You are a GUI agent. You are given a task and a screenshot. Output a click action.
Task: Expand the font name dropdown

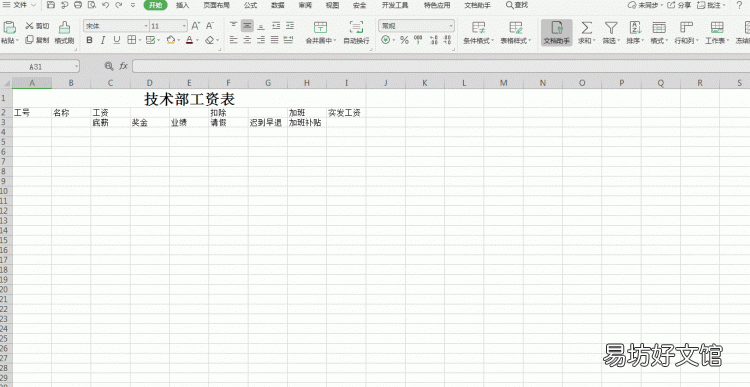pos(146,26)
